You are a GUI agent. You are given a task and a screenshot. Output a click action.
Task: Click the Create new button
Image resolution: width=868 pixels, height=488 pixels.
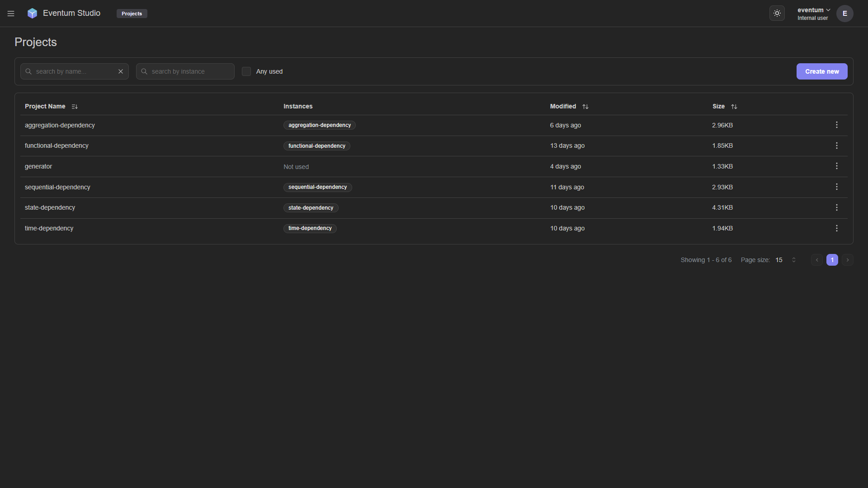[821, 71]
